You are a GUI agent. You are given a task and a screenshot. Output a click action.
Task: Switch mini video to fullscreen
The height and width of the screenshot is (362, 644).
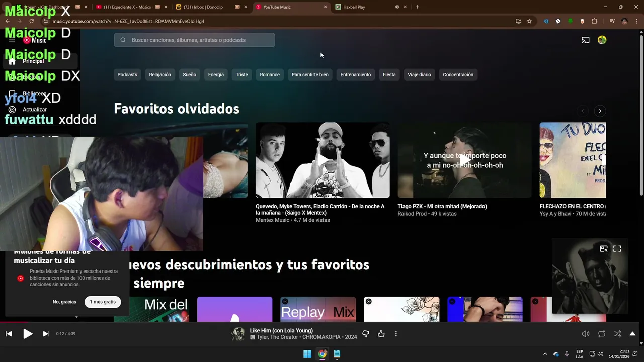(x=617, y=248)
